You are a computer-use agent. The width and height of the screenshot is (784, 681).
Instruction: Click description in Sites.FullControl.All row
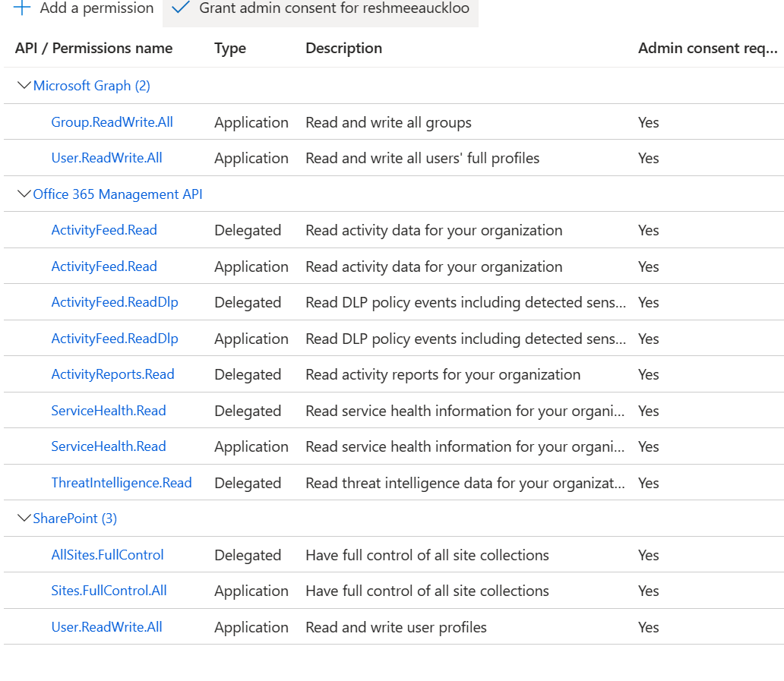point(427,591)
